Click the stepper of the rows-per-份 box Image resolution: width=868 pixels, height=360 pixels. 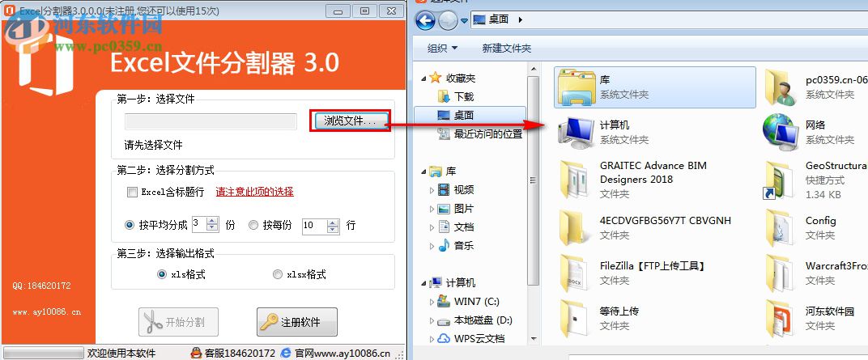click(x=333, y=226)
